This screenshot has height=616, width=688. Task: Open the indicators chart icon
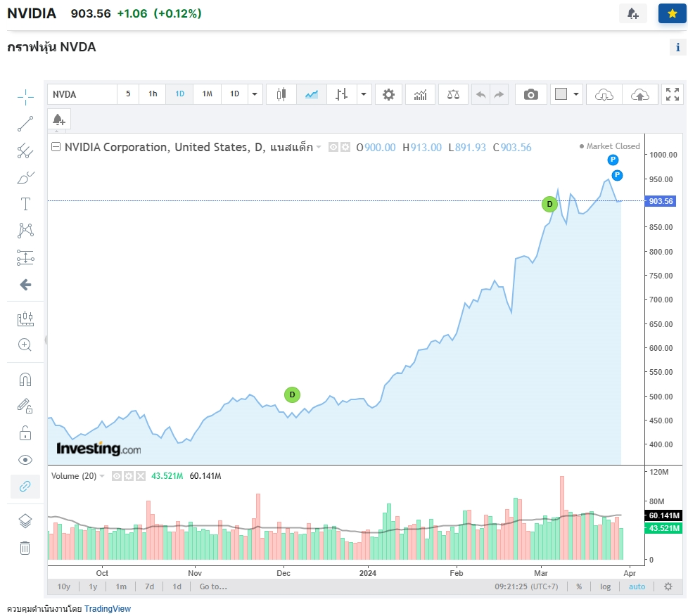coord(420,94)
